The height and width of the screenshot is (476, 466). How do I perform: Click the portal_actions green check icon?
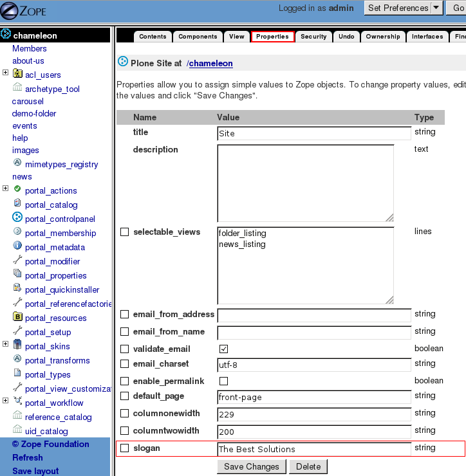pos(17,189)
